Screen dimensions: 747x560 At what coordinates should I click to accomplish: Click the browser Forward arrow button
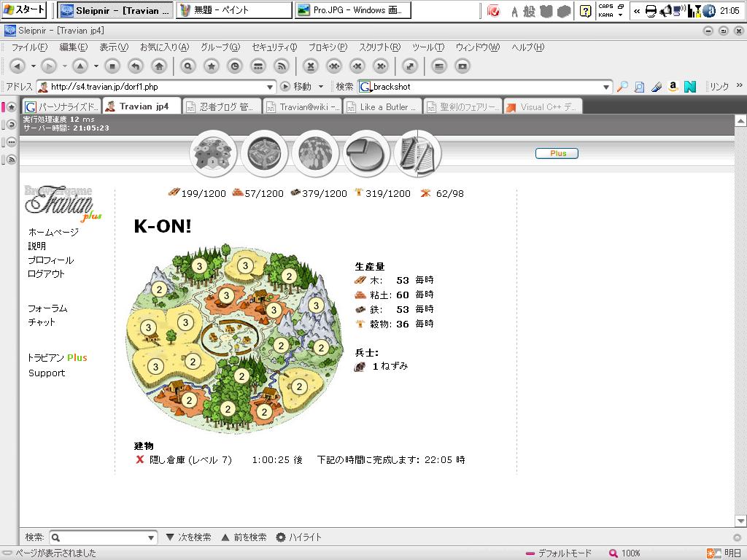click(x=49, y=66)
